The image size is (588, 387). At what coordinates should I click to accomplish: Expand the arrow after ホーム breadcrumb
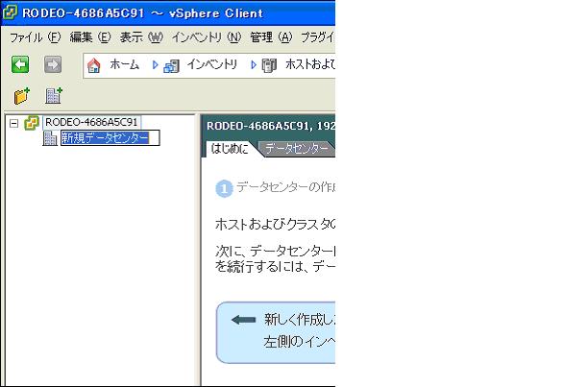coord(155,65)
